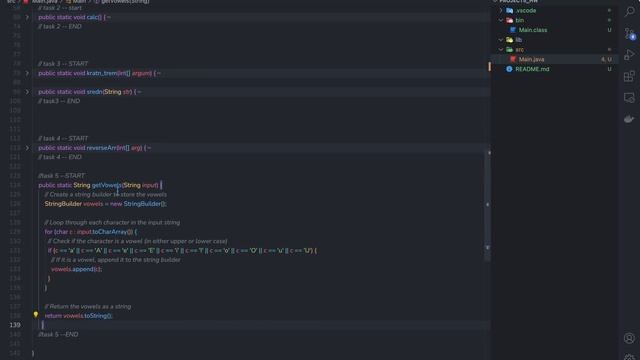
Task: Click the lightbulb quick-fix icon
Action: (x=36, y=315)
